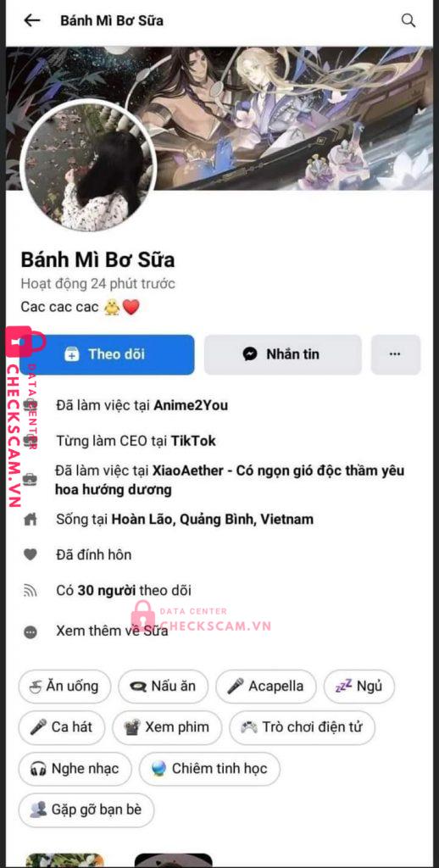The height and width of the screenshot is (868, 439).
Task: Open the more options ellipsis button
Action: [x=395, y=355]
